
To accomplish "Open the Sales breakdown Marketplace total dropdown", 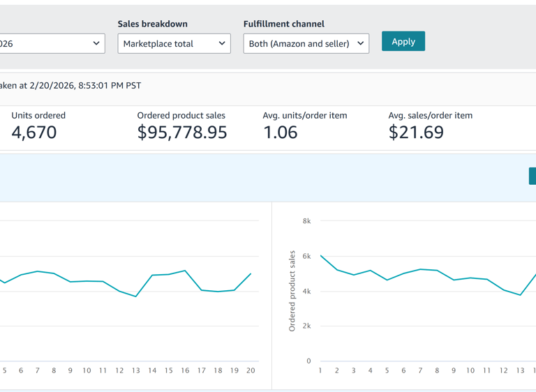I will tap(174, 43).
